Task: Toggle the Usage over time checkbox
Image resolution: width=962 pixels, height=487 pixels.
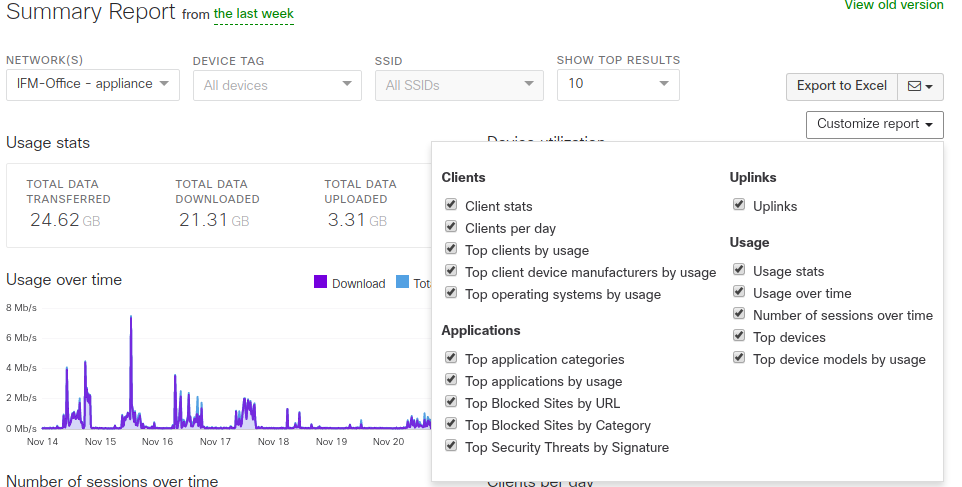Action: [739, 291]
